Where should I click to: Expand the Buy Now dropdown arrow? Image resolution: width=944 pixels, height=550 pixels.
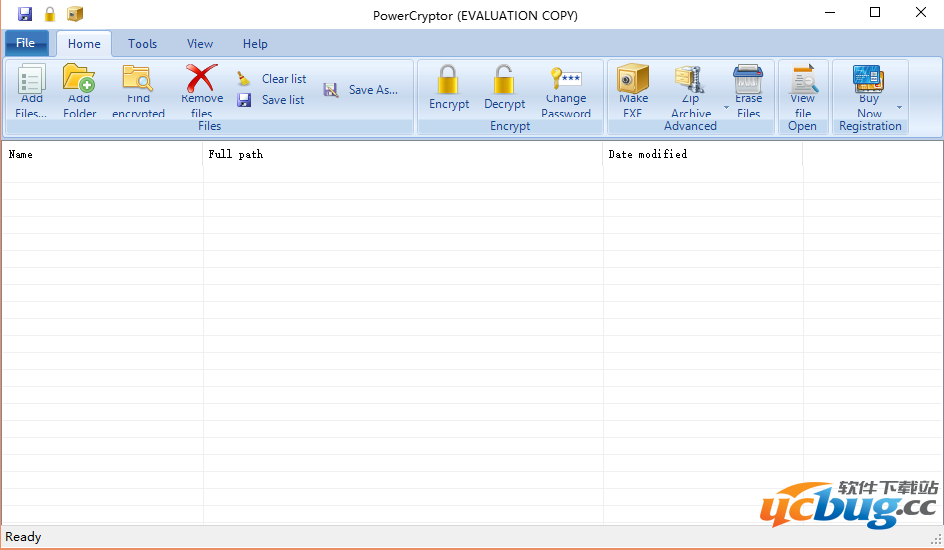tap(899, 108)
